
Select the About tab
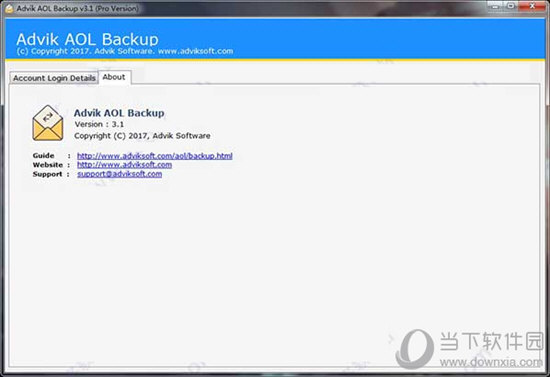tap(114, 77)
